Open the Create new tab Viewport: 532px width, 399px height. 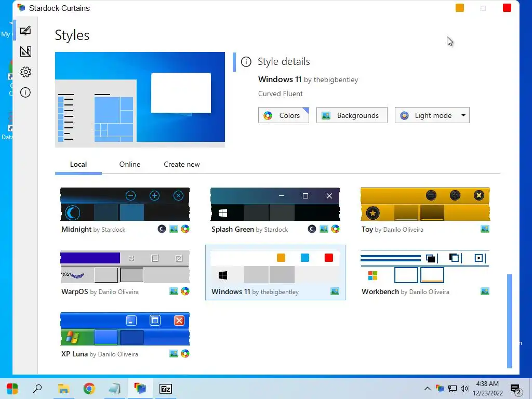click(181, 164)
